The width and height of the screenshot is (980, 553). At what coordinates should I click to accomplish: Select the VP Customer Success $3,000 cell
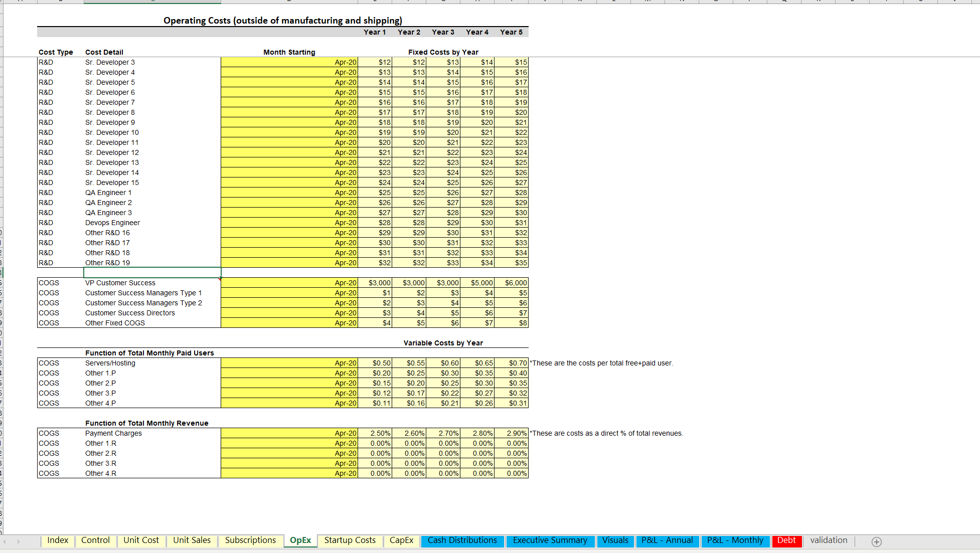click(375, 282)
